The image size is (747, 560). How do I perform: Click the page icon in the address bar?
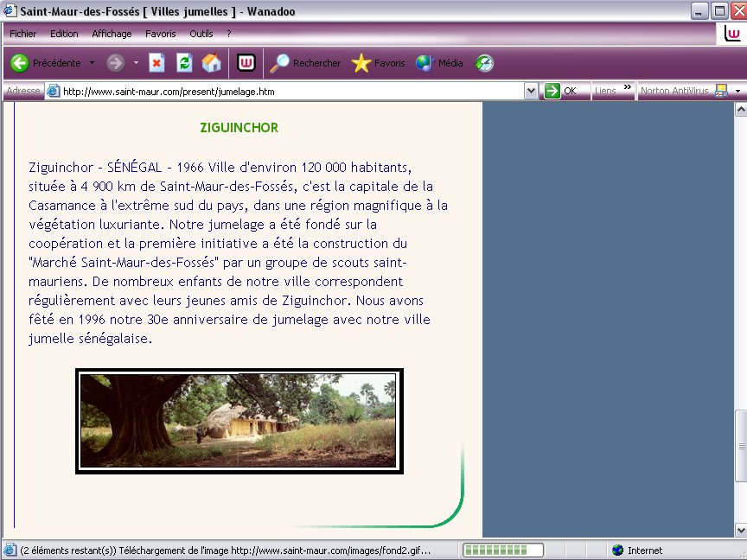(53, 91)
